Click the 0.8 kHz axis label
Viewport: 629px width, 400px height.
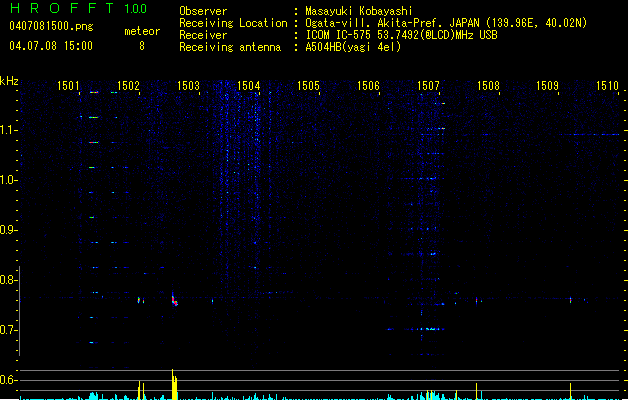click(x=8, y=280)
